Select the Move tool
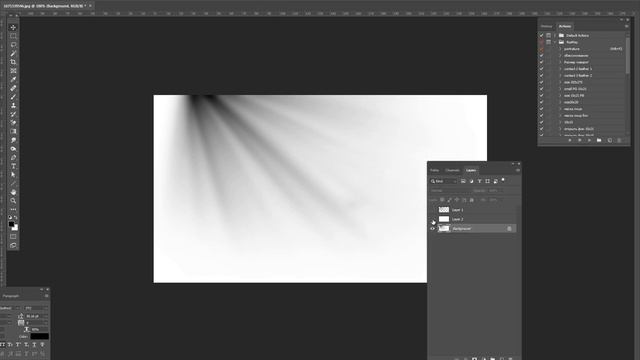Image resolution: width=640 pixels, height=360 pixels. (13, 27)
